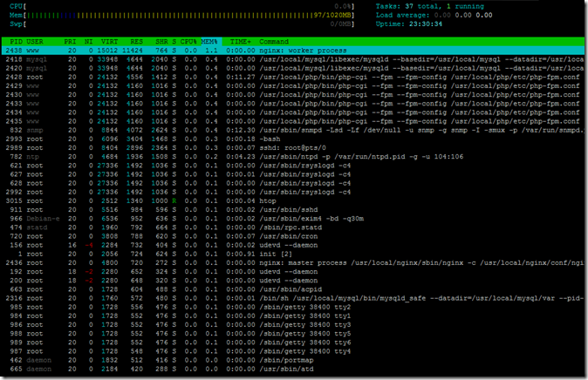Select the exim4 -bd -q30m row
The width and height of the screenshot is (588, 380).
293,219
